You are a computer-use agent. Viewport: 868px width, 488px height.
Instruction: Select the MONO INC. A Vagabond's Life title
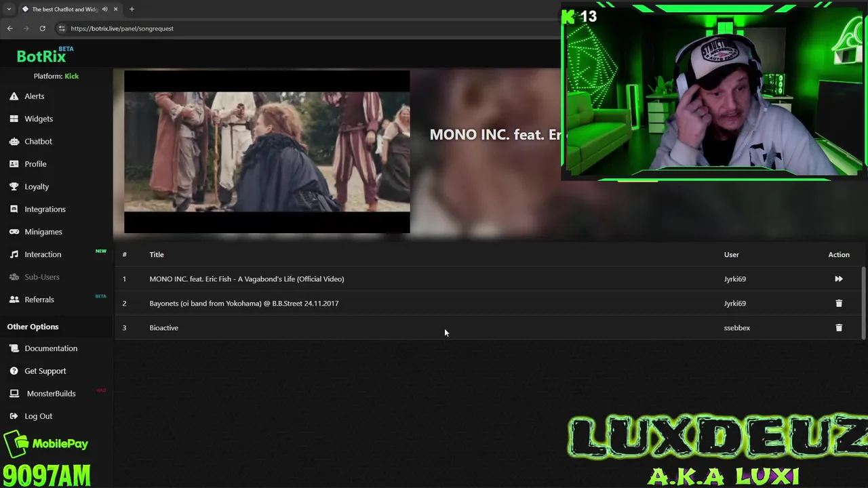tap(247, 279)
